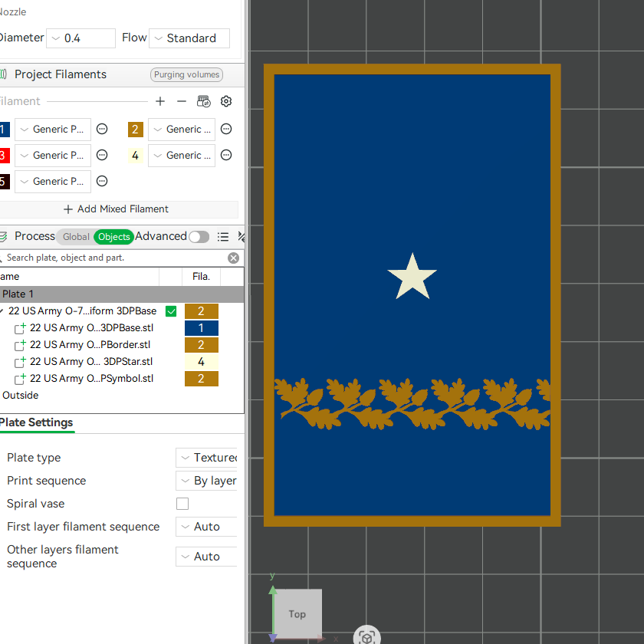Clear the object search field
The height and width of the screenshot is (644, 644).
pyautogui.click(x=233, y=258)
